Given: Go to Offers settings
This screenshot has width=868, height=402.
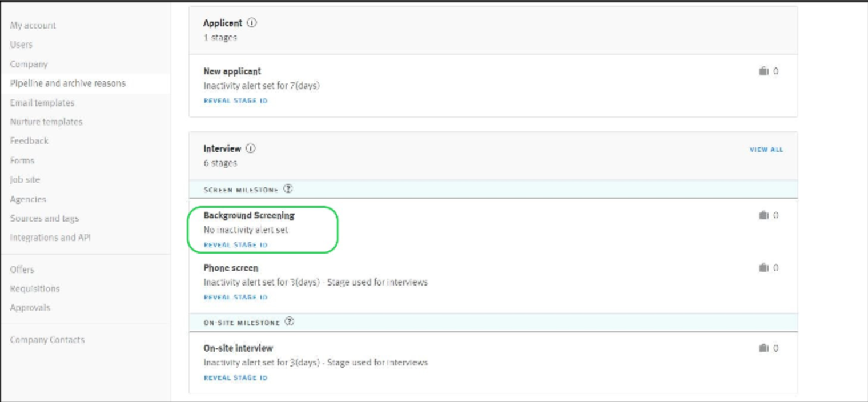Looking at the screenshot, I should click(x=22, y=270).
